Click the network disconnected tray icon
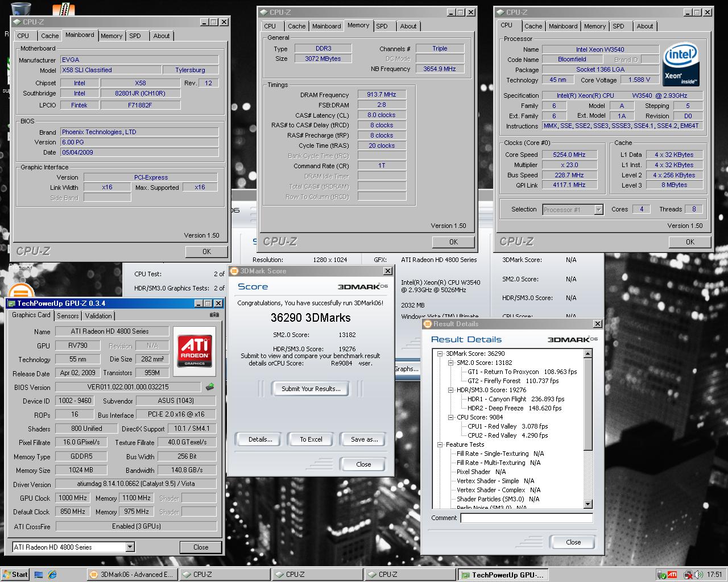 [687, 575]
